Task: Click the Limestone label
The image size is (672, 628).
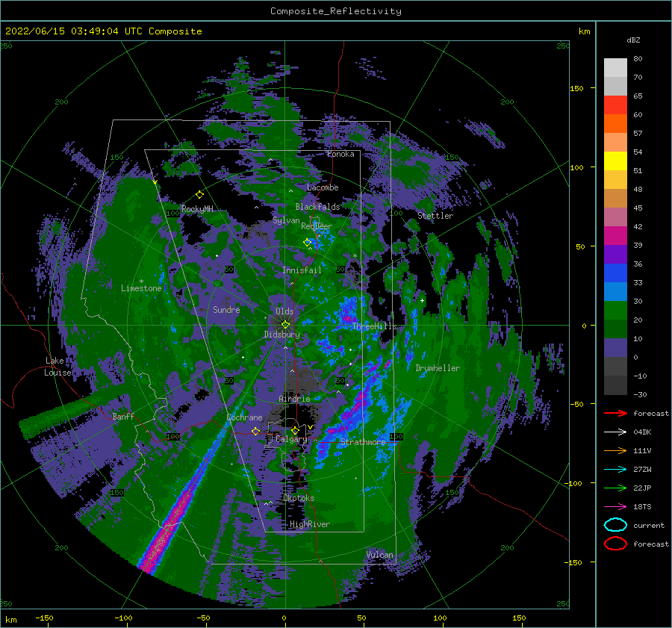Action: tap(141, 288)
